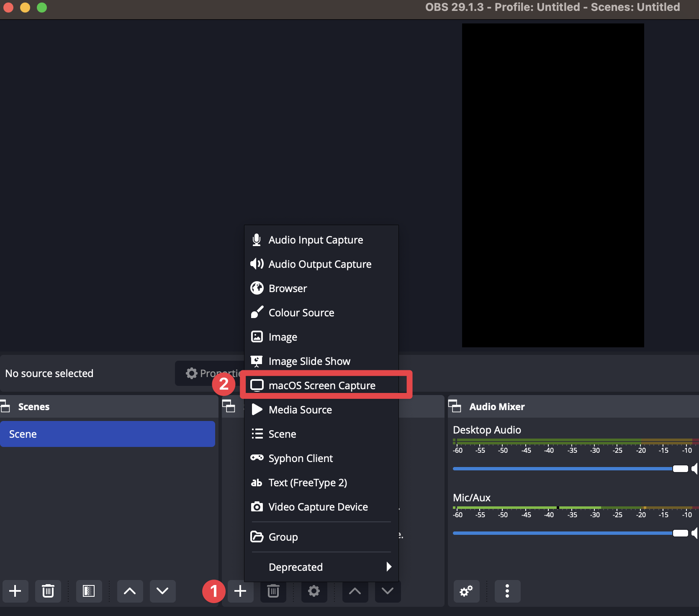The width and height of the screenshot is (699, 616).
Task: Select Audio Output Capture source
Action: click(321, 264)
